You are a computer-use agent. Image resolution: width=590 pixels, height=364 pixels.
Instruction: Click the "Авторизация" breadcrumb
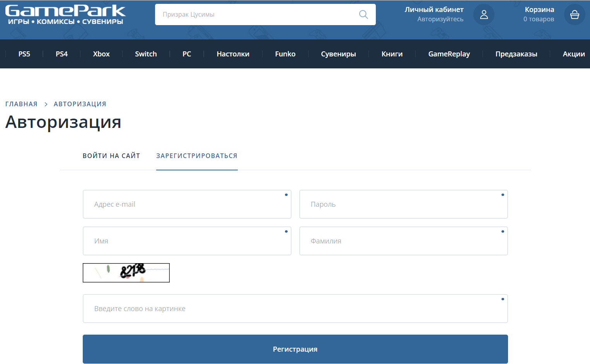point(80,104)
